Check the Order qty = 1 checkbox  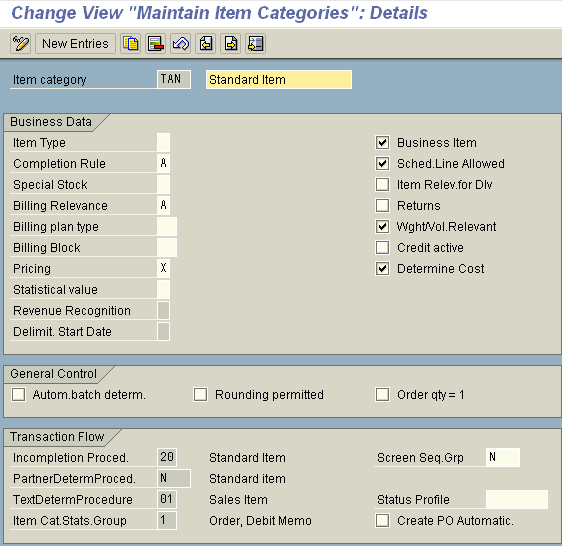(382, 395)
